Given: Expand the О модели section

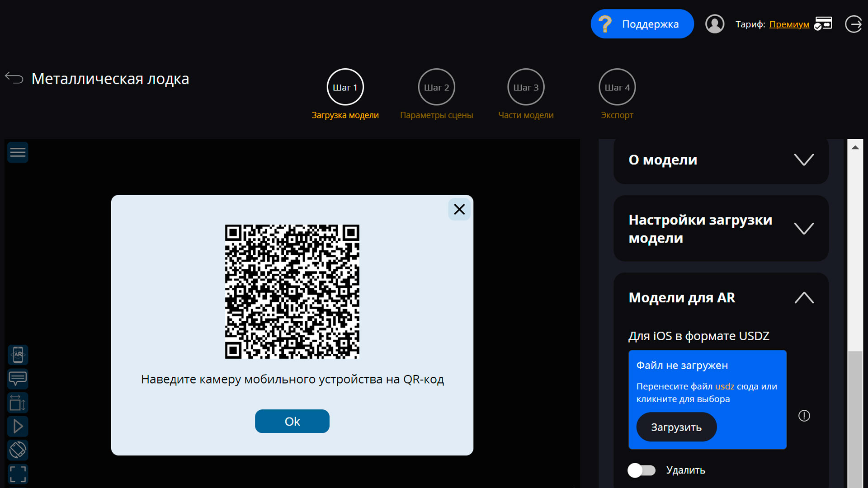Looking at the screenshot, I should coord(803,160).
